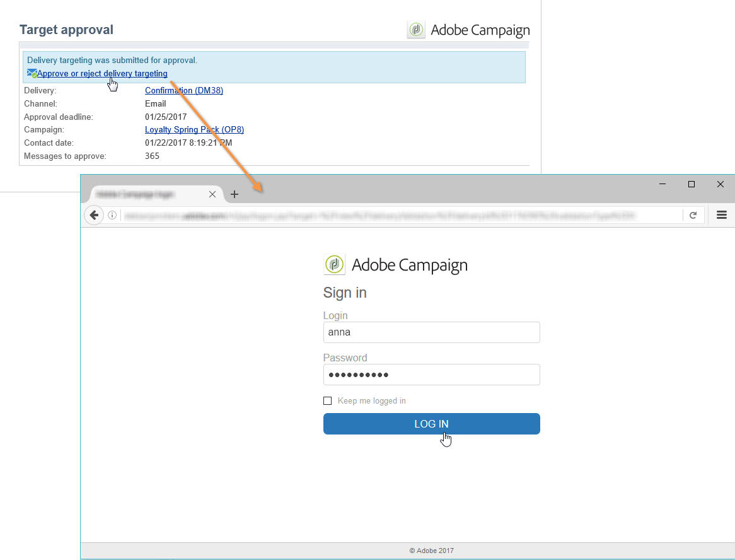Click the Keep me logged in label
The height and width of the screenshot is (560, 735).
coord(372,400)
